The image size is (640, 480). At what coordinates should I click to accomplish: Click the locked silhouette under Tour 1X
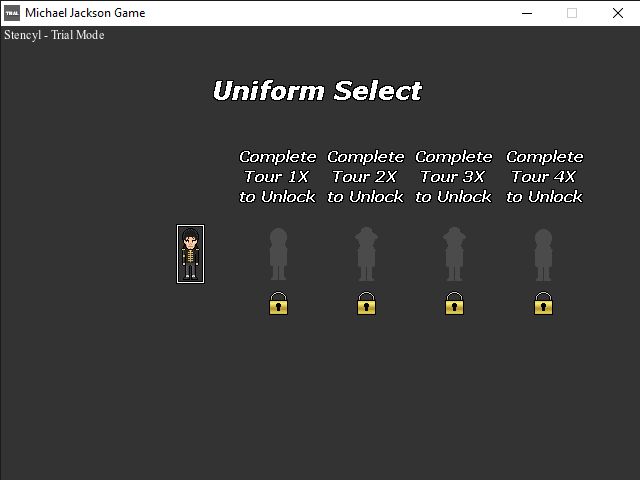278,254
